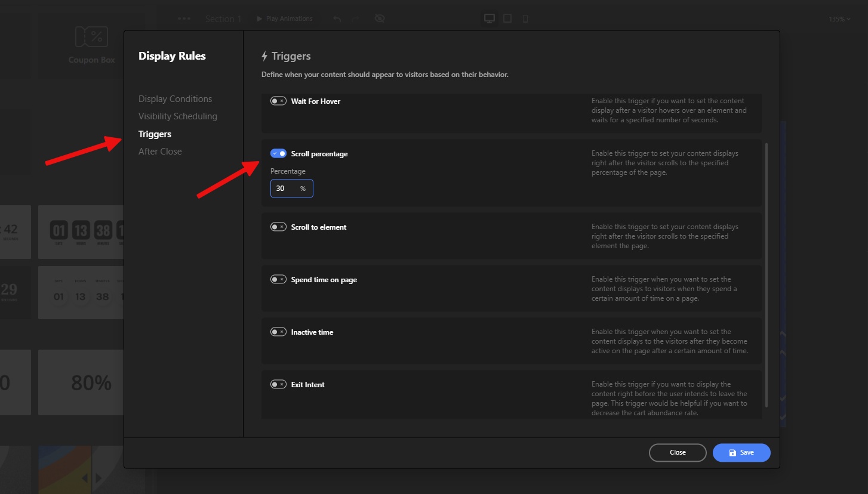This screenshot has width=868, height=494.
Task: Click the Percentage input field
Action: point(285,189)
